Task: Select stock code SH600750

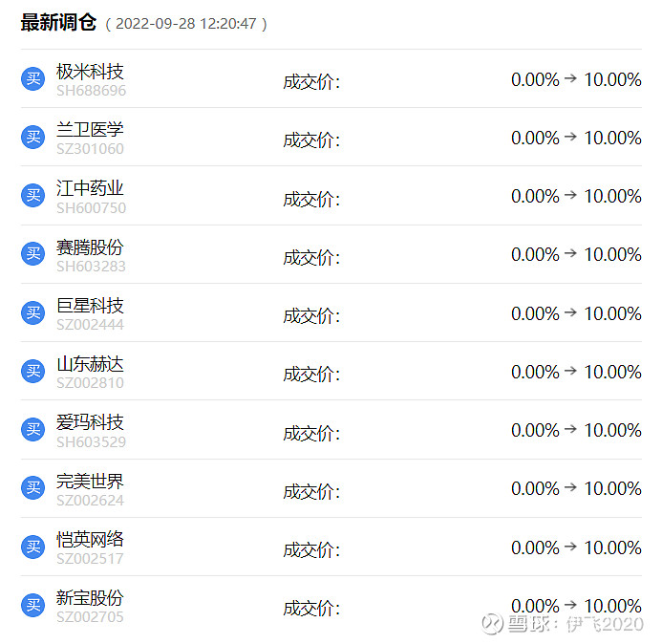Action: coord(91,208)
